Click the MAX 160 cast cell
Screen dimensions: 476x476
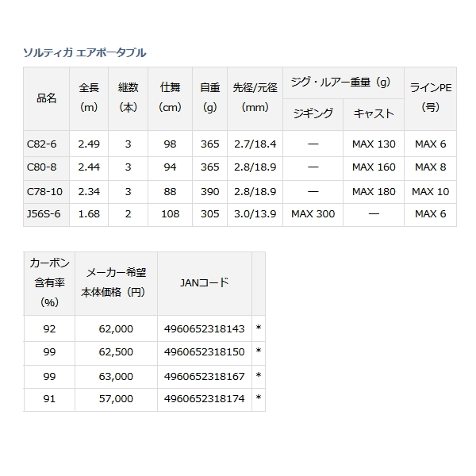(374, 167)
